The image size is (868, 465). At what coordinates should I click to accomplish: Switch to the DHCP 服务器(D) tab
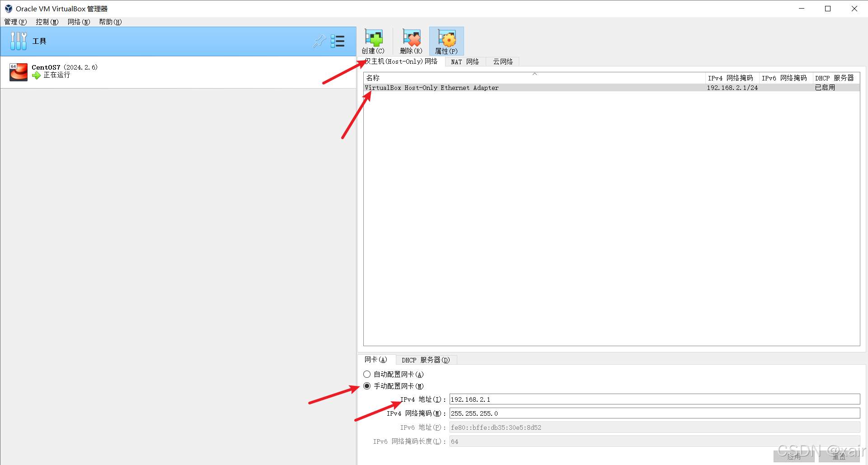click(x=426, y=360)
